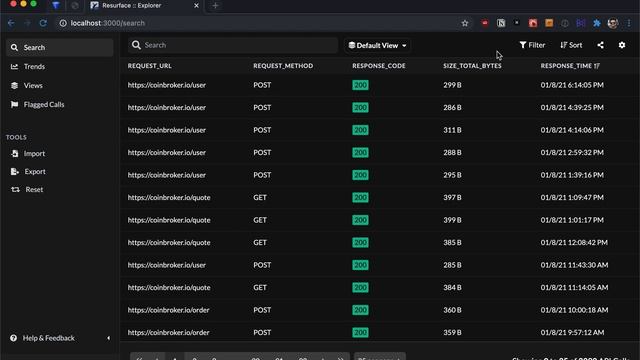Click the browser profile avatar
Viewport: 640px width, 360px height.
click(613, 23)
